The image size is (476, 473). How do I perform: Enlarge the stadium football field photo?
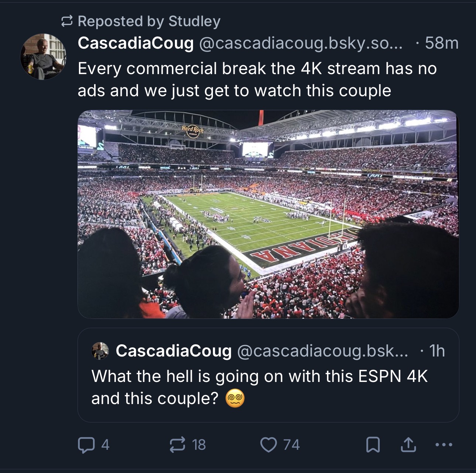pyautogui.click(x=268, y=214)
